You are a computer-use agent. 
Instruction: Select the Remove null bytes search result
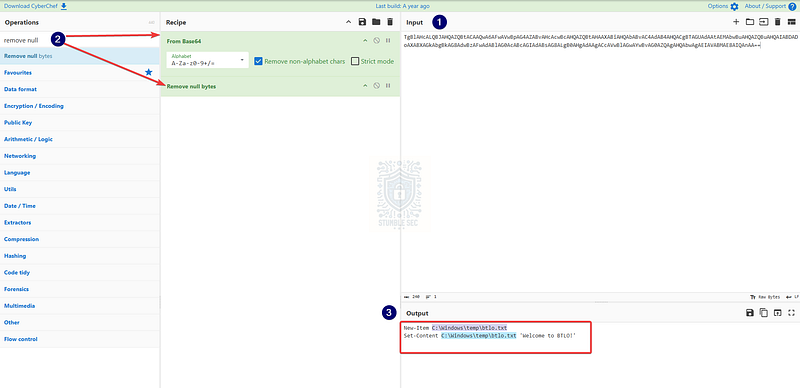tap(80, 56)
